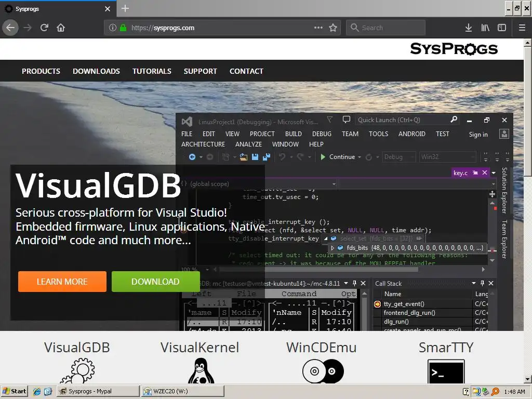Open page actions three-dots menu
The image size is (532, 399).
(318, 28)
